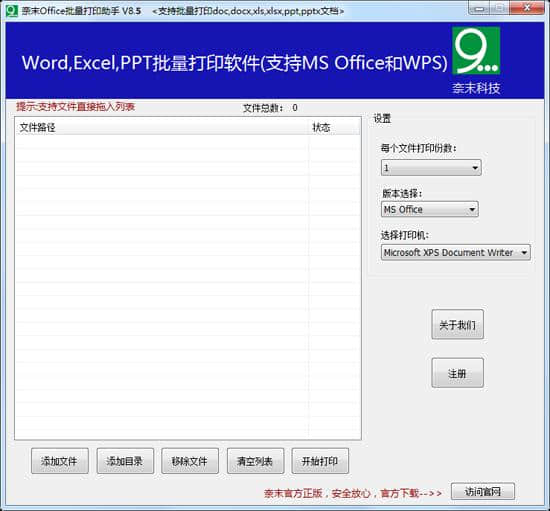This screenshot has height=511, width=550.
Task: Open the 关于我们 (about us) dialog
Action: (x=457, y=324)
